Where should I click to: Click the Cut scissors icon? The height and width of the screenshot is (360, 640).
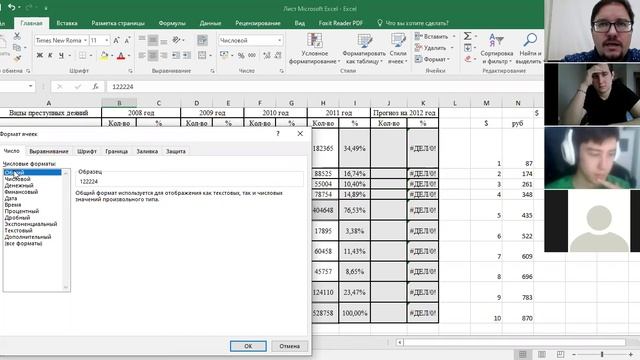coord(17,36)
